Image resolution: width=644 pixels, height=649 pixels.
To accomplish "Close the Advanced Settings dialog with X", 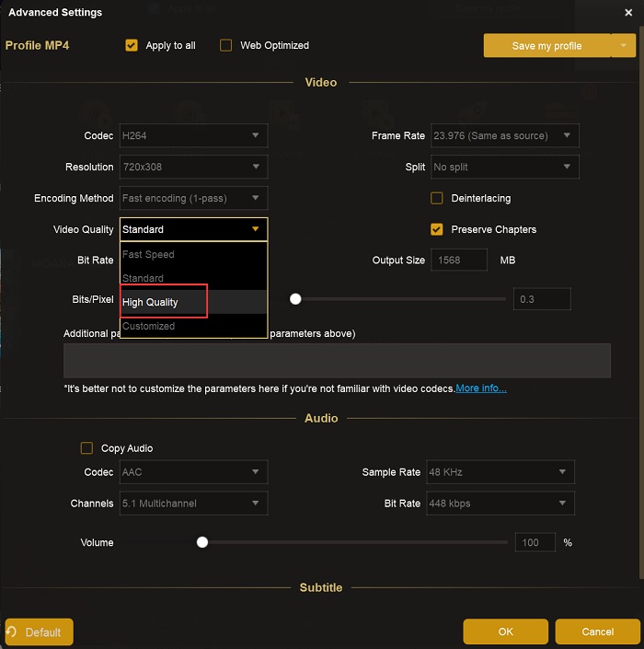I will (x=628, y=13).
